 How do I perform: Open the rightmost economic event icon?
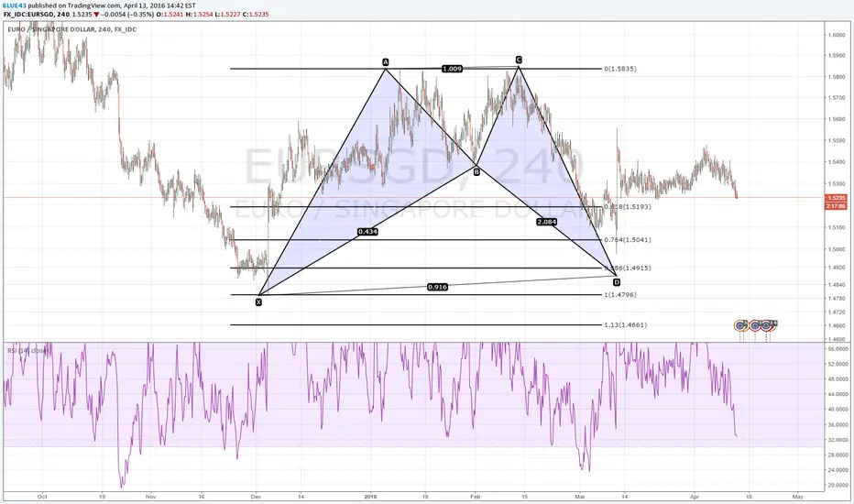(x=767, y=326)
